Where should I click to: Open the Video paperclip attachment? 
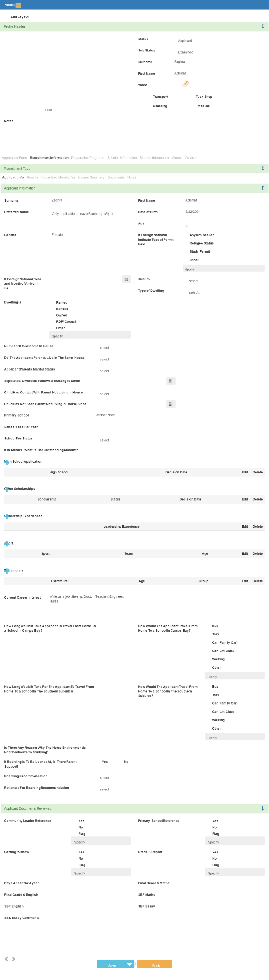pos(185,84)
